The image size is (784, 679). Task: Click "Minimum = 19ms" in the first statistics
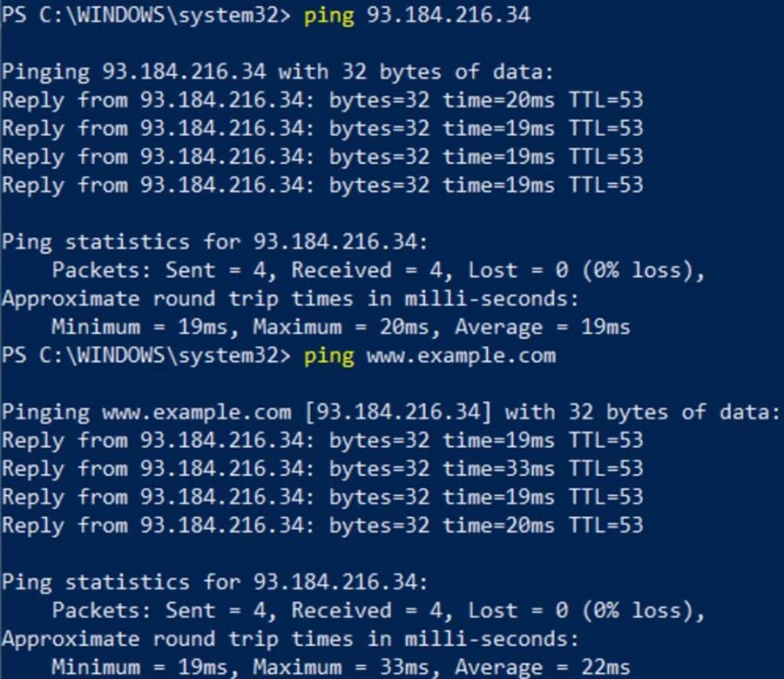pos(144,328)
